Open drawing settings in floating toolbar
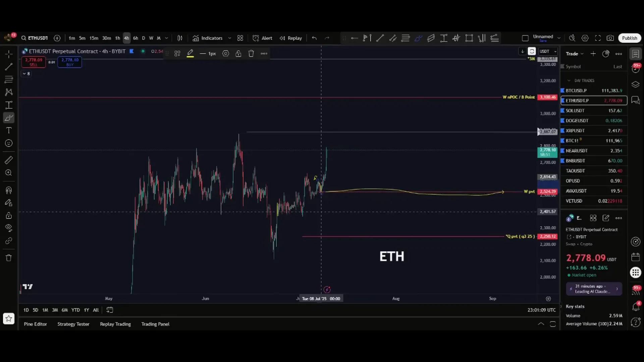This screenshot has height=362, width=644. [x=226, y=54]
